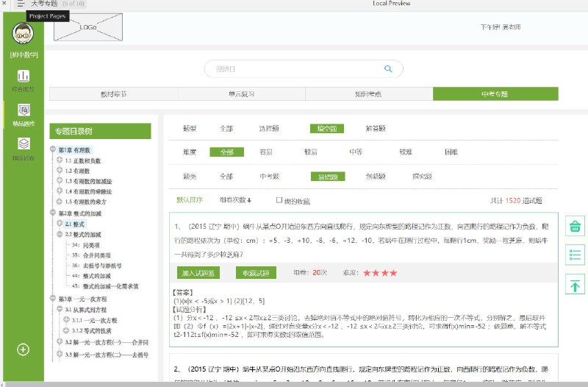This screenshot has height=387, width=588.
Task: Expand 2.1 整式 node
Action: [60, 223]
